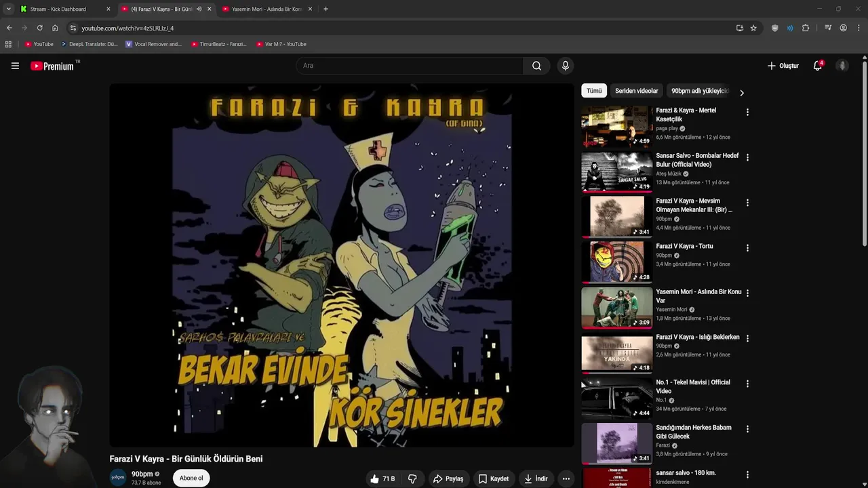The height and width of the screenshot is (488, 868).
Task: Open options menu for Mertel Kasetçilik video
Action: pos(747,112)
